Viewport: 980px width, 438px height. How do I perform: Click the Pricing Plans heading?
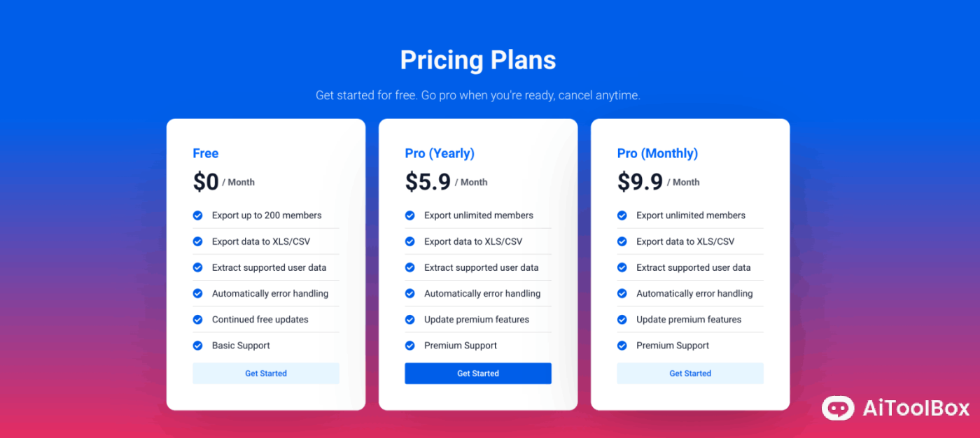[478, 60]
